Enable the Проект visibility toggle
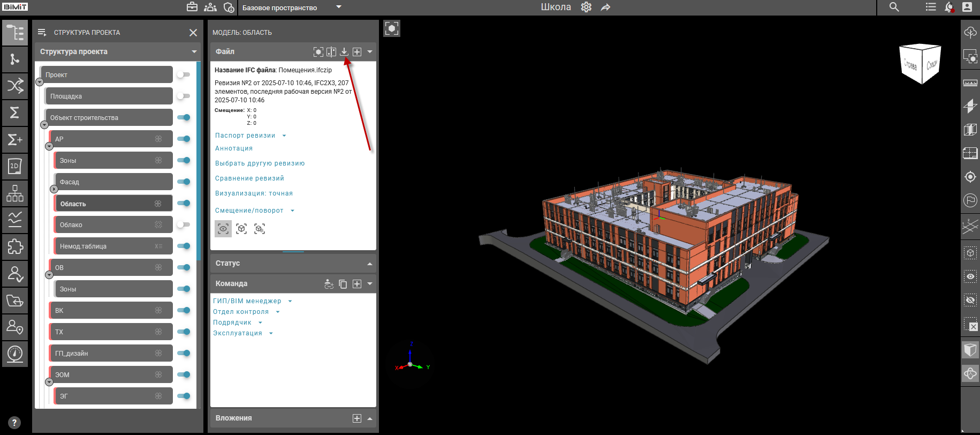The height and width of the screenshot is (435, 980). [184, 74]
